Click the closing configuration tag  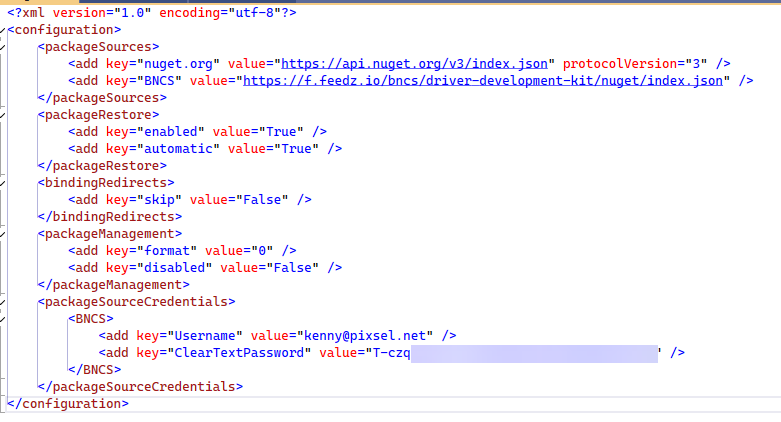point(67,403)
